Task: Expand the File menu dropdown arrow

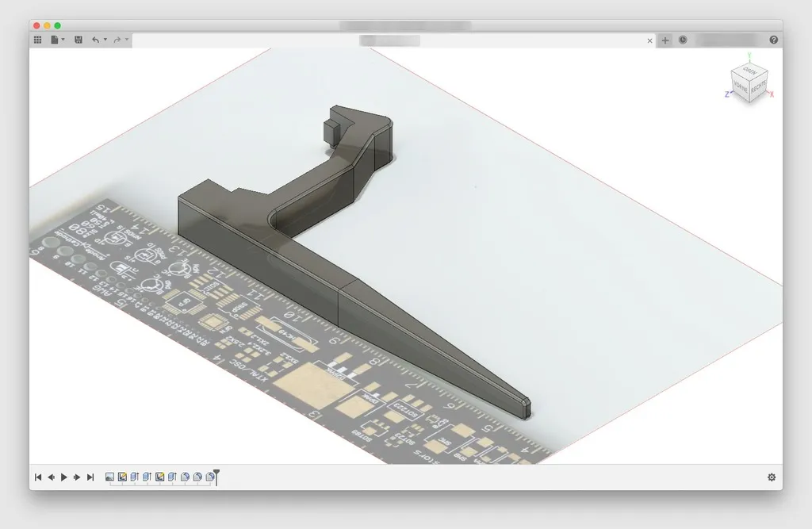Action: point(63,40)
